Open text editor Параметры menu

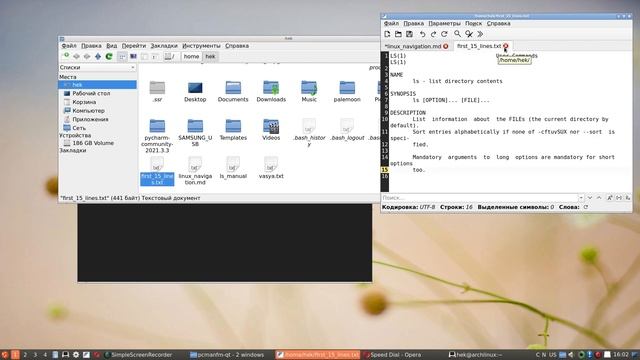tap(444, 24)
